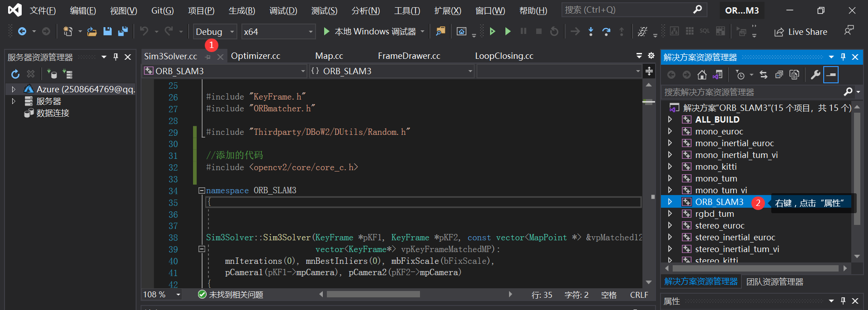The width and height of the screenshot is (868, 310).
Task: Click the New Project toolbar icon
Action: tap(68, 32)
